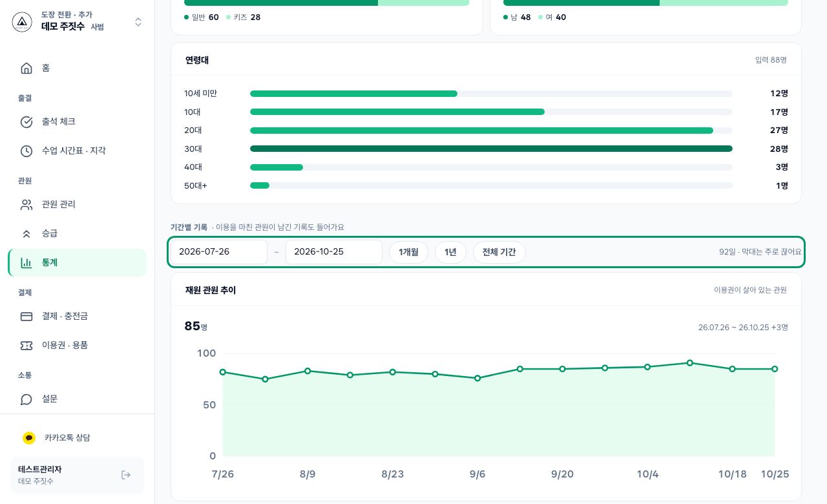827x504 pixels.
Task: Open the end date 2026-10-25 picker
Action: click(x=334, y=252)
